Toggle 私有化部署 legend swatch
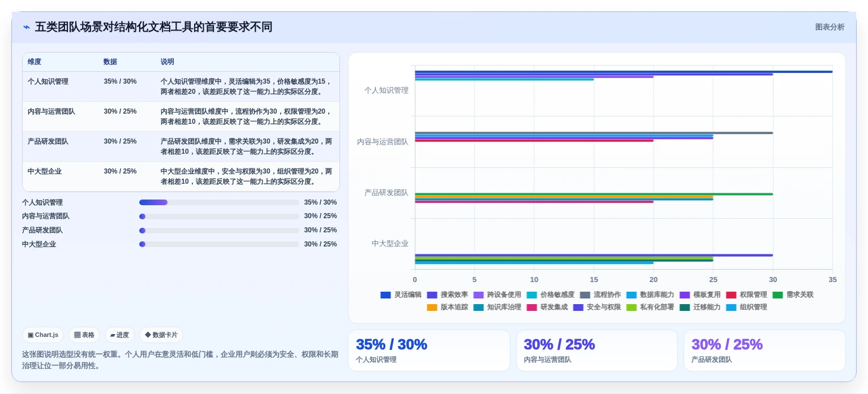Image resolution: width=868 pixels, height=394 pixels. (631, 307)
